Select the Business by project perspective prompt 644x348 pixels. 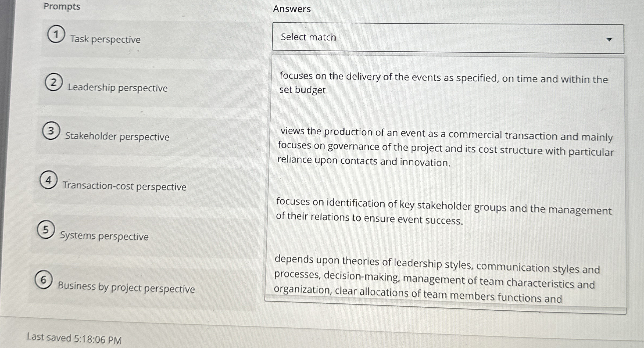pos(126,288)
